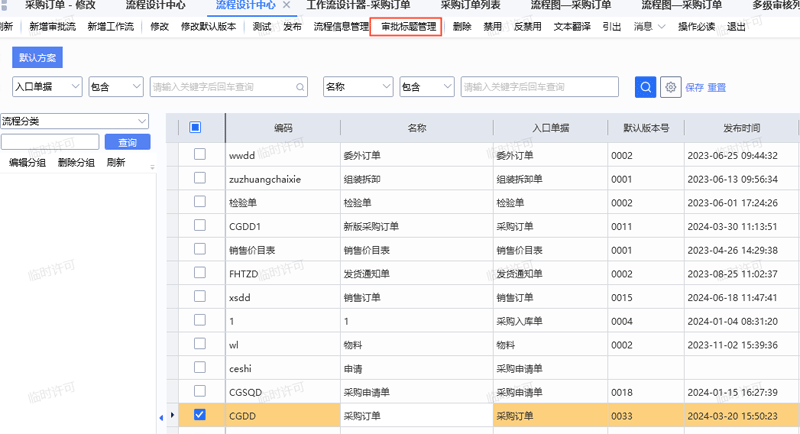Select the CGSQD code cell
This screenshot has width=800, height=434.
click(x=283, y=393)
